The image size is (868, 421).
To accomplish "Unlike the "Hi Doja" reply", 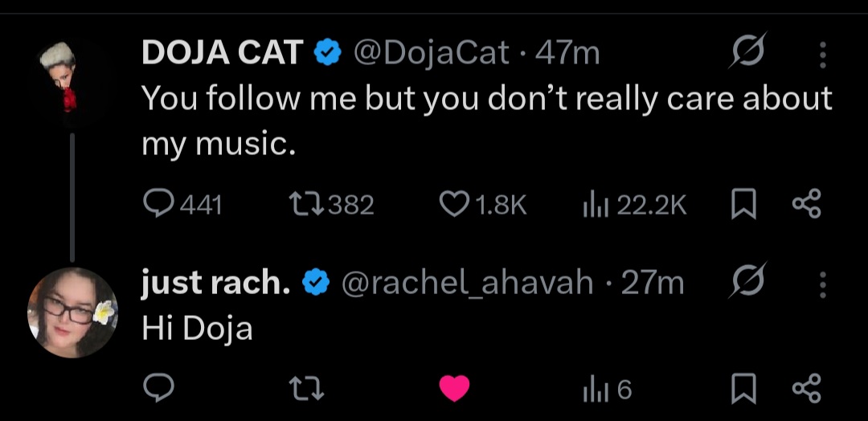I will point(454,390).
